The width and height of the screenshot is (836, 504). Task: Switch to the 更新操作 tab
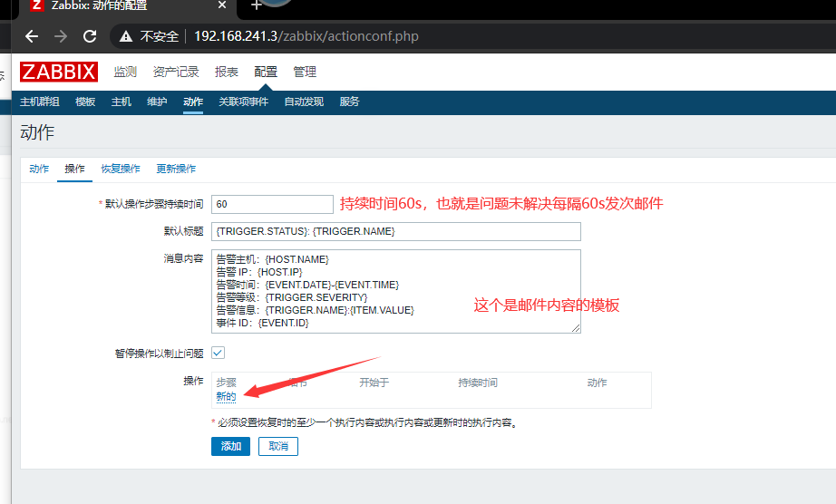[x=176, y=169]
